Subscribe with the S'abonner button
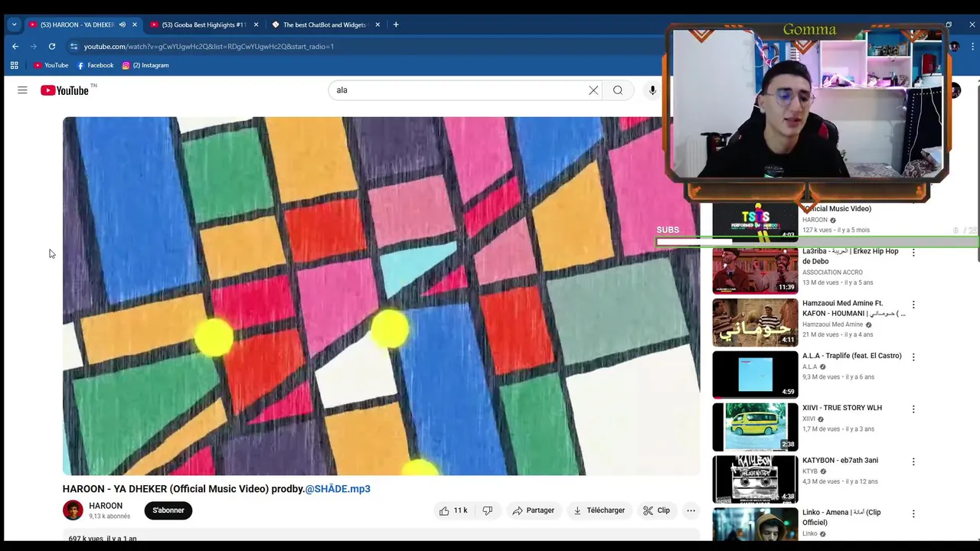Screen dimensions: 980x551 (168, 510)
